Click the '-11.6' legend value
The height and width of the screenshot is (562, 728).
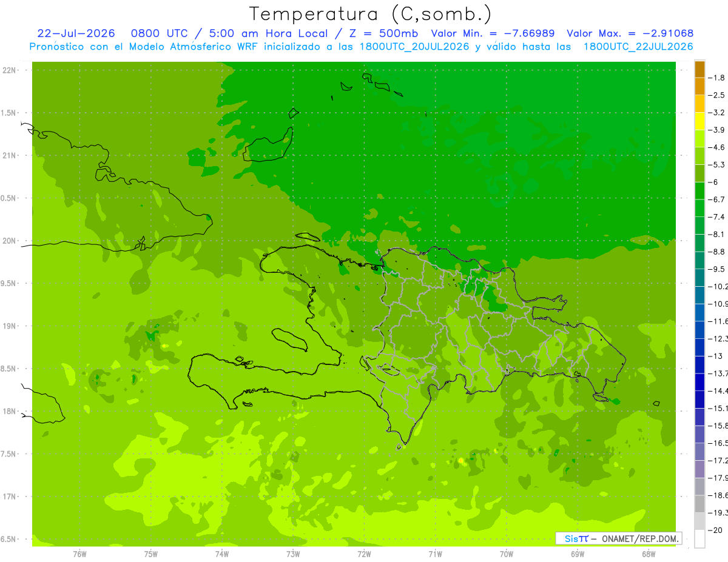(x=718, y=321)
